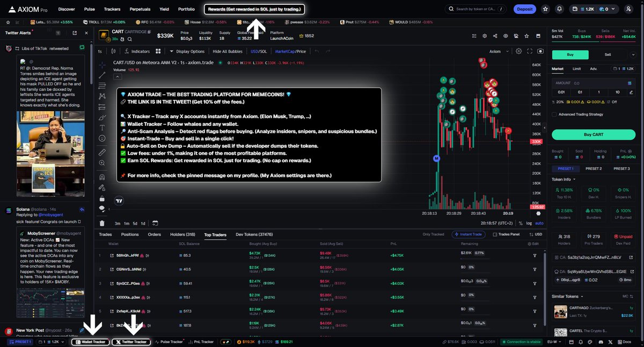Expand the Display Options dropdown
Viewport: 644px width, 347px height.
click(x=187, y=52)
